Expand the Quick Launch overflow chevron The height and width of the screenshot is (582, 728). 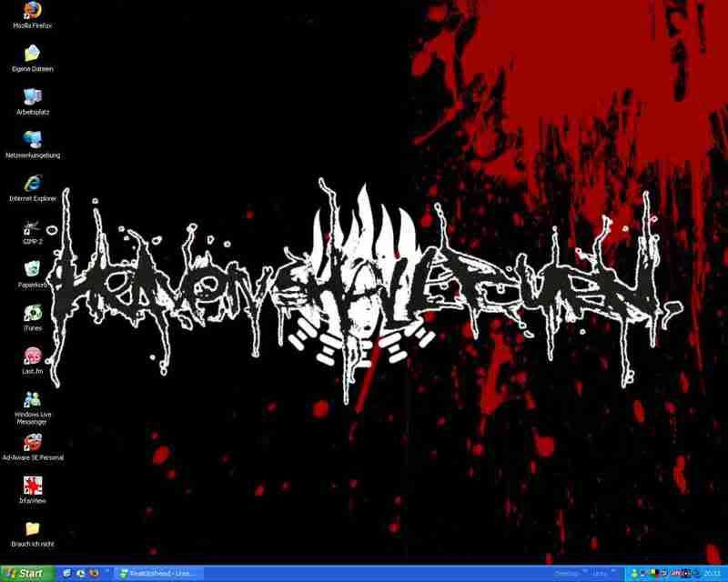107,570
